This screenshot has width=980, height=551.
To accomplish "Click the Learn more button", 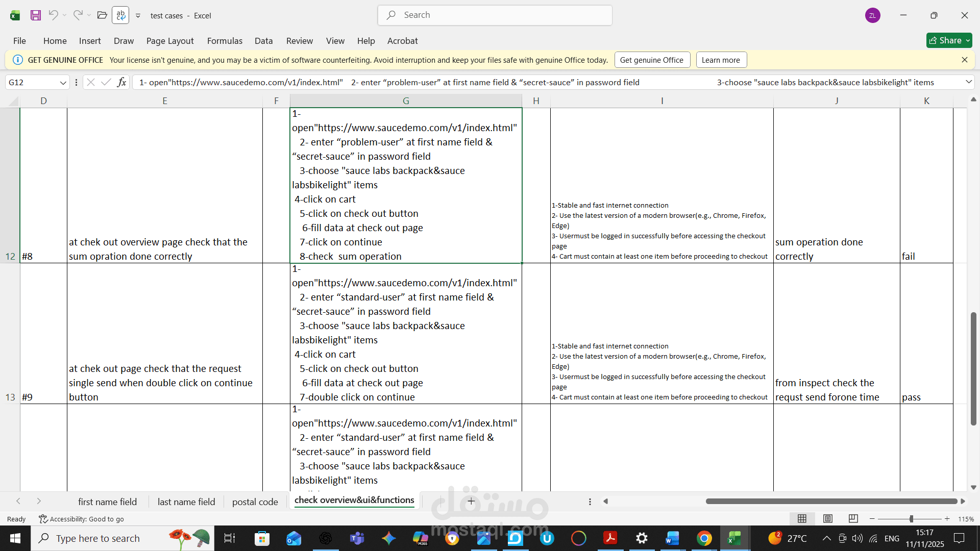I will point(721,60).
